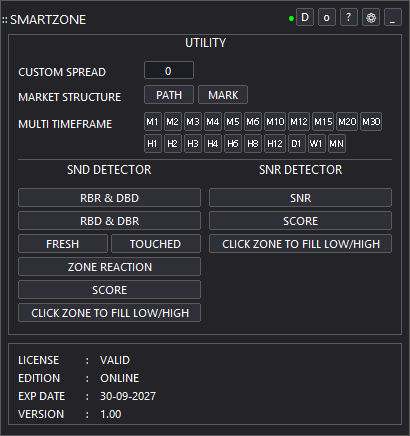This screenshot has height=436, width=410.
Task: Select the H4 timeframe button
Action: (213, 144)
